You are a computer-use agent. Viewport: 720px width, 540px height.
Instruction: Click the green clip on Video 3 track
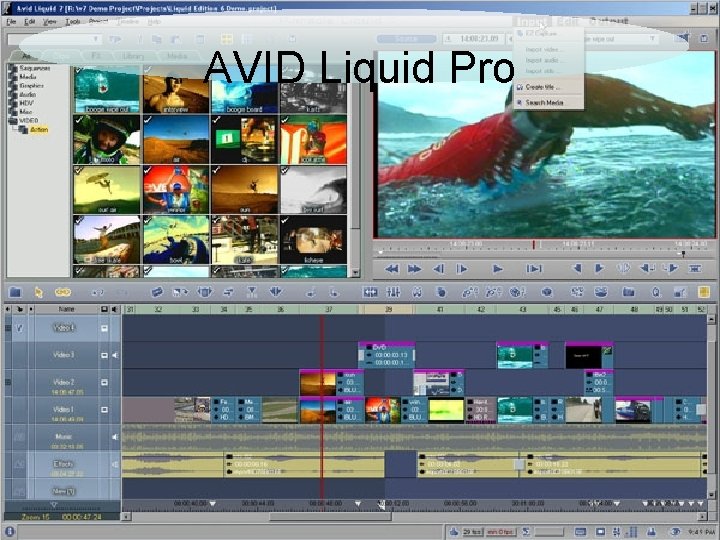tap(522, 356)
